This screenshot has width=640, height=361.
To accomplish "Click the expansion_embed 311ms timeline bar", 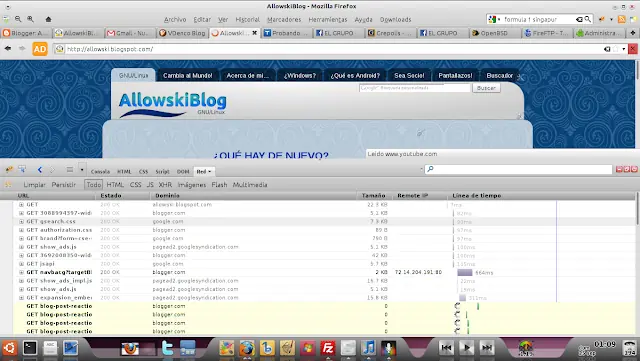I will (462, 298).
